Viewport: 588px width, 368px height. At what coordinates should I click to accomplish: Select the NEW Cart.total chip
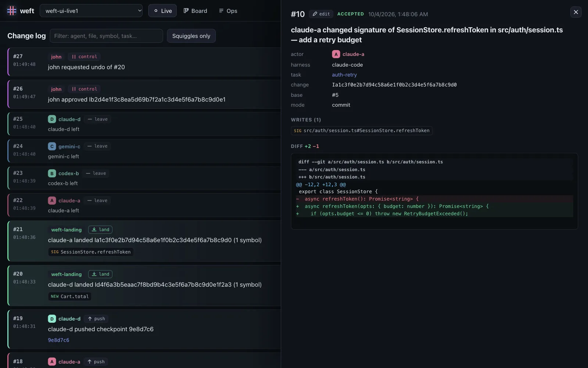[70, 297]
